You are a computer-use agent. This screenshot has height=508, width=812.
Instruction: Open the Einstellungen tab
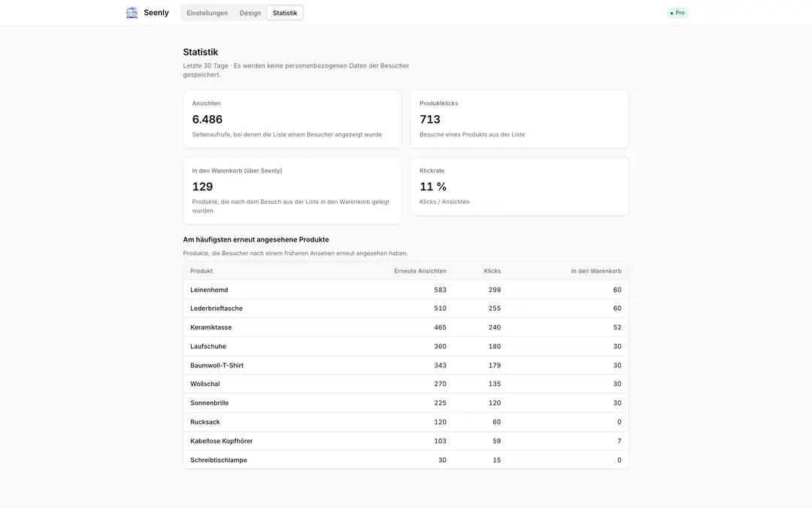coord(208,13)
